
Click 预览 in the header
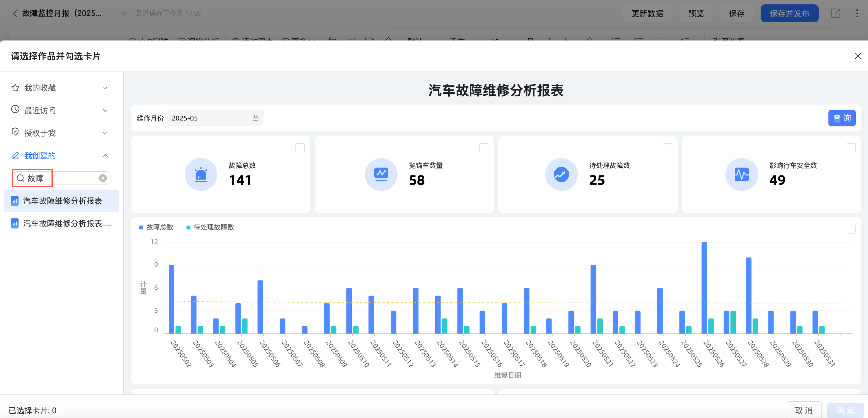696,13
